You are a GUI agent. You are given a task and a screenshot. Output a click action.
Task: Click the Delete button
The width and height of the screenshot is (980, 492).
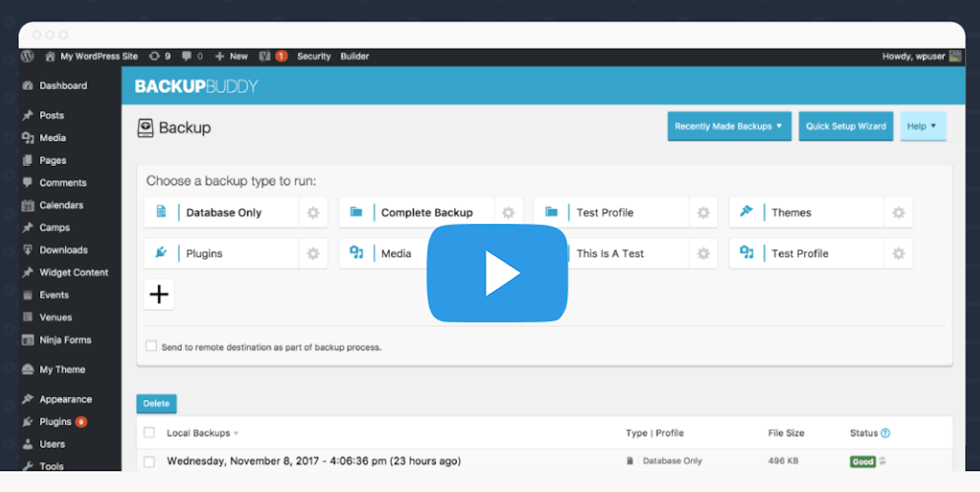tap(156, 404)
